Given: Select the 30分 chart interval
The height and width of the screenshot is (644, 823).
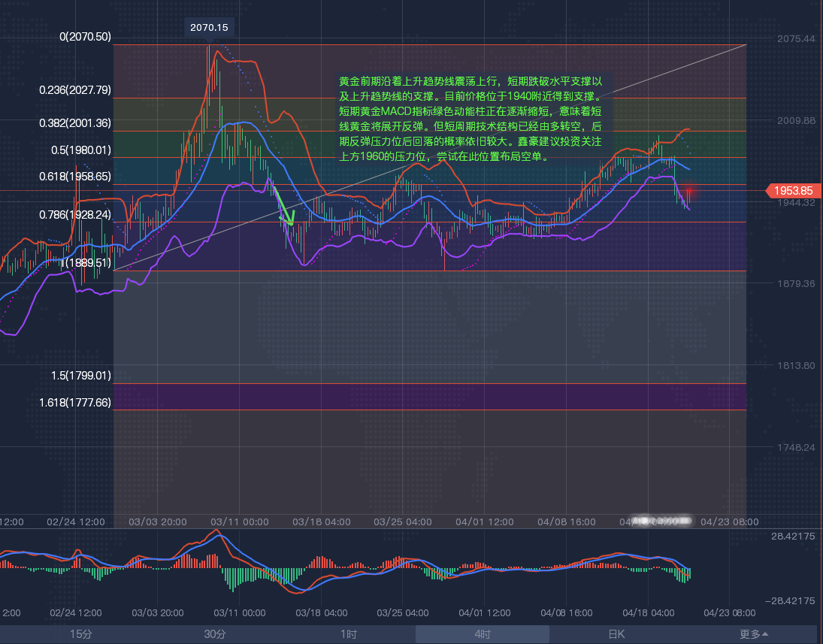Looking at the screenshot, I should pos(215,634).
